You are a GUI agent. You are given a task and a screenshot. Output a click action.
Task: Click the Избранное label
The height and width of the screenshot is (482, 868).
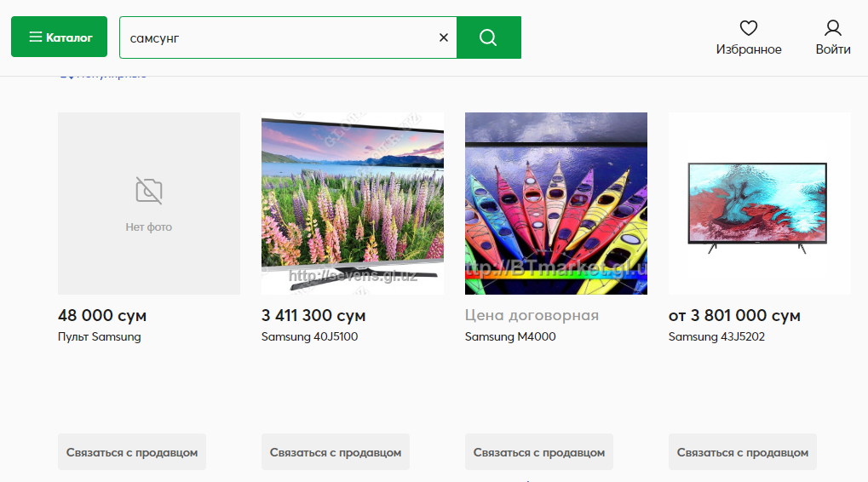pos(749,49)
